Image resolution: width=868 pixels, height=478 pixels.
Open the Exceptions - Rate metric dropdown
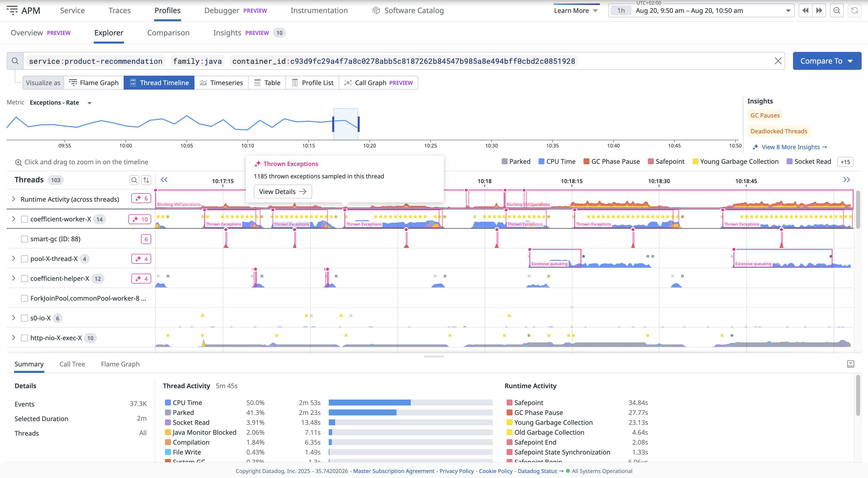pyautogui.click(x=61, y=102)
